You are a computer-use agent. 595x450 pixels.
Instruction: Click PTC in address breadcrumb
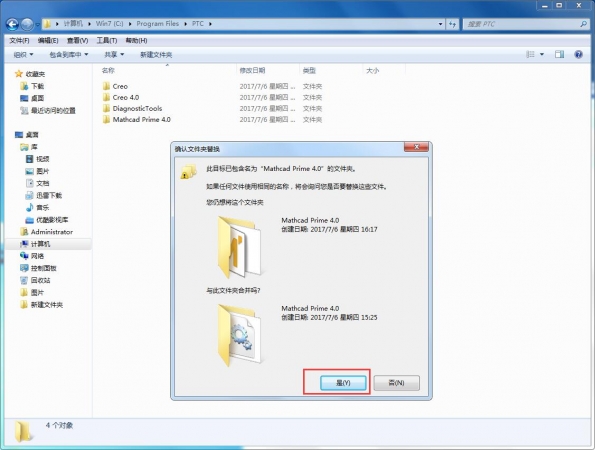[198, 24]
